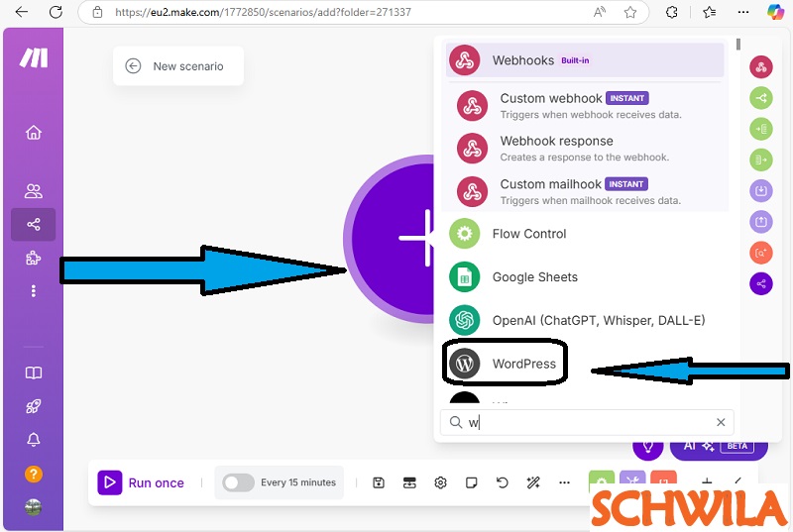
Task: Choose the Custom mailhook trigger
Action: tap(585, 191)
